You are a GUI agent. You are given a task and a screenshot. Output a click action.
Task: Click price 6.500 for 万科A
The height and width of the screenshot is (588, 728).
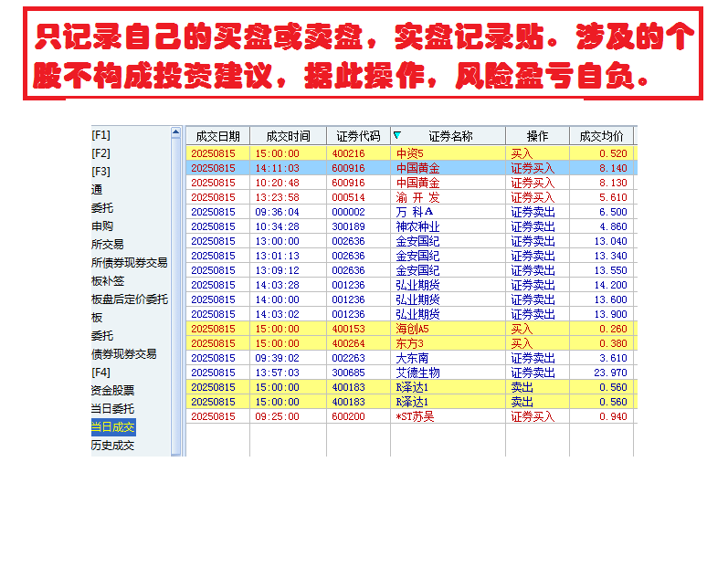pos(613,212)
